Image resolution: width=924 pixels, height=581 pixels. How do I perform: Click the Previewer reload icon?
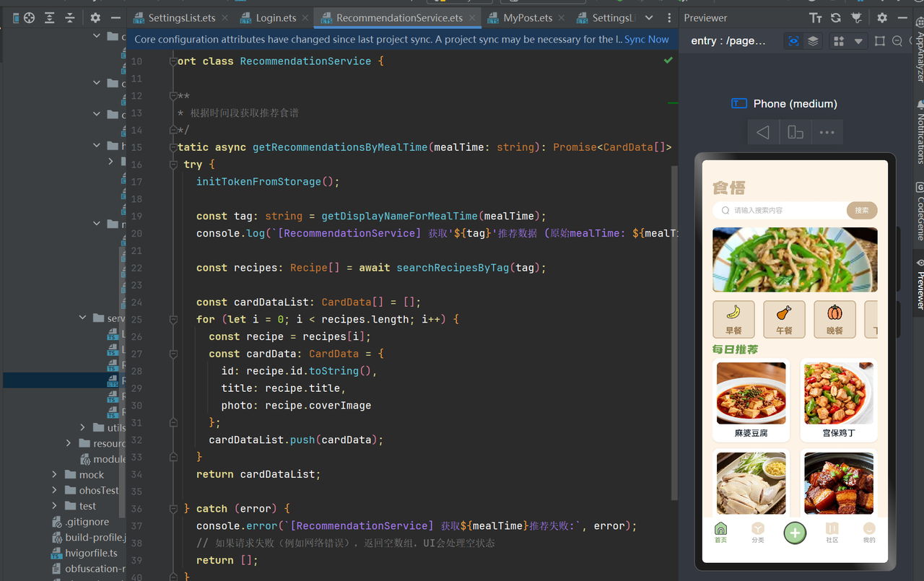pyautogui.click(x=835, y=18)
